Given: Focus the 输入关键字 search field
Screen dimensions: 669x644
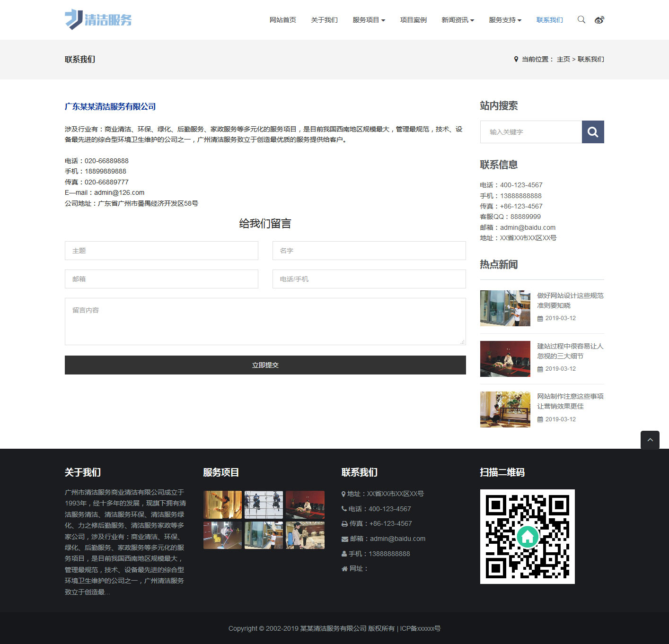Looking at the screenshot, I should [x=531, y=132].
